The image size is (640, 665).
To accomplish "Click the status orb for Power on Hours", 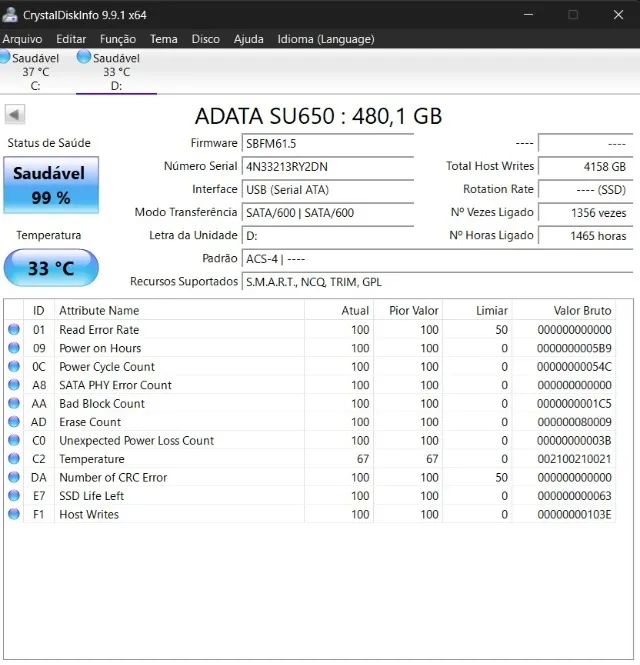I will [14, 348].
